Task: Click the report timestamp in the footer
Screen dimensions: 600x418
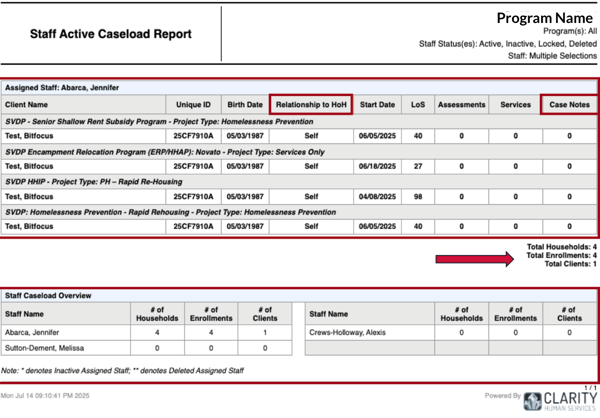Action: tap(48, 399)
